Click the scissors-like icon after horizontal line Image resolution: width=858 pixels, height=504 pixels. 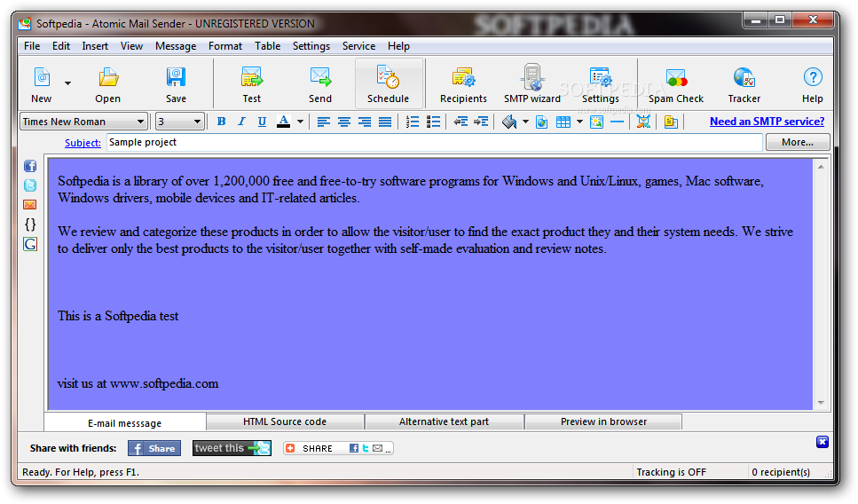(x=643, y=122)
